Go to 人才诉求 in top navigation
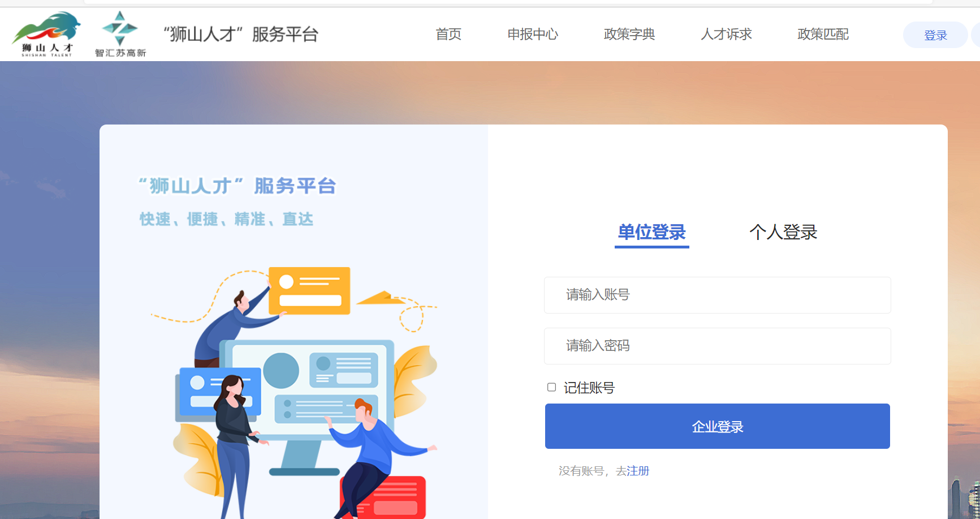980x519 pixels. click(x=726, y=35)
